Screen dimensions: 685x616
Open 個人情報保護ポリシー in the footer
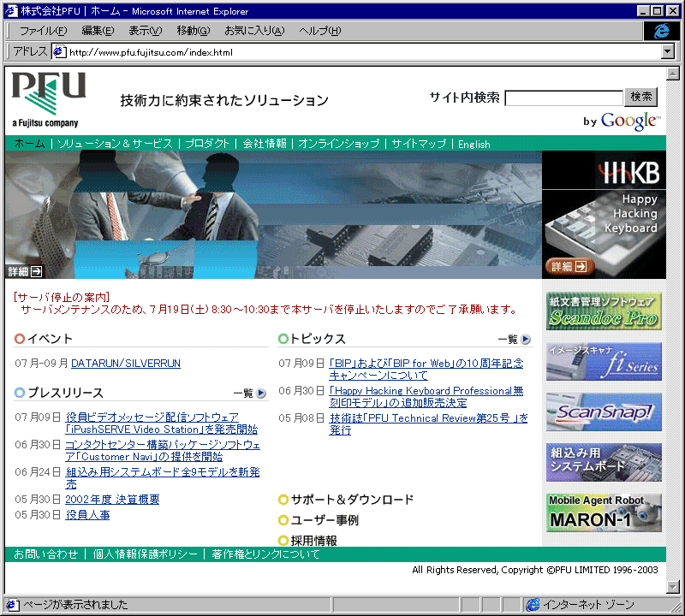pyautogui.click(x=145, y=554)
